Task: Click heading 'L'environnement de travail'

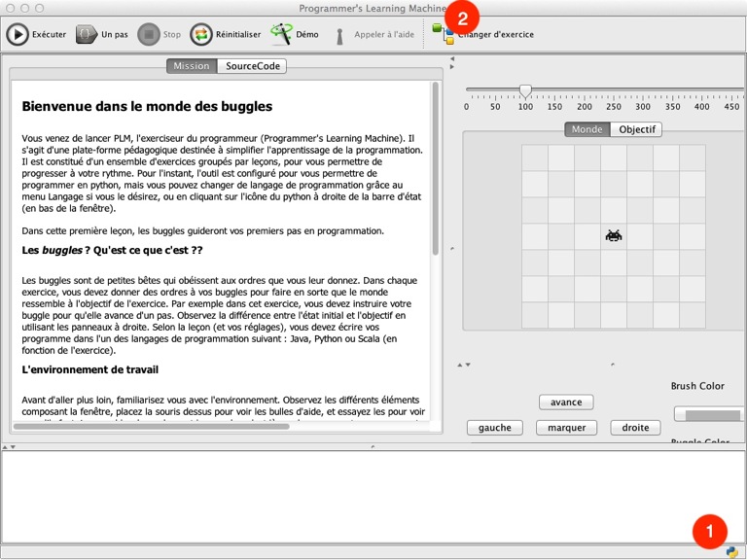Action: point(90,369)
